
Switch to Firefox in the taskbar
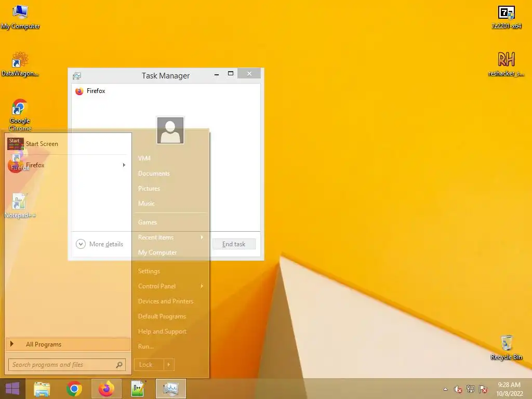tap(106, 389)
